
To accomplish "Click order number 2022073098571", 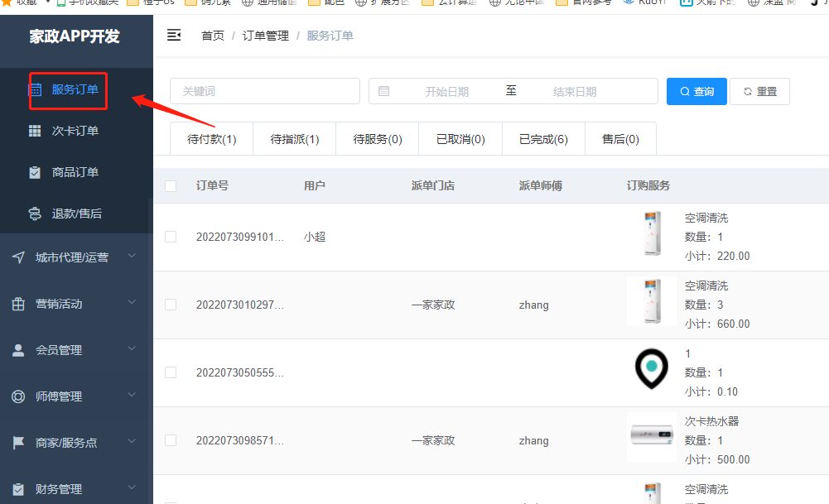I will click(x=240, y=440).
